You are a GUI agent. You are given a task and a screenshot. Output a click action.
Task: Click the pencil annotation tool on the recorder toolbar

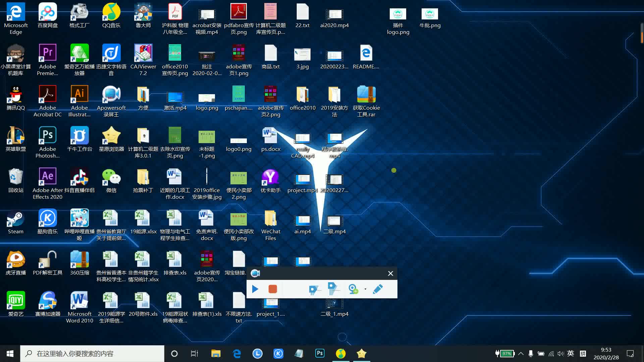[378, 289]
